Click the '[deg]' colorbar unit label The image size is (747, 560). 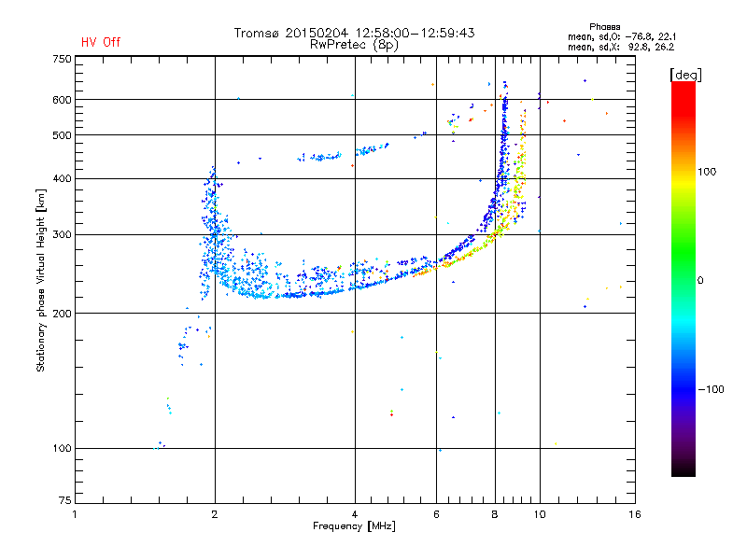685,75
